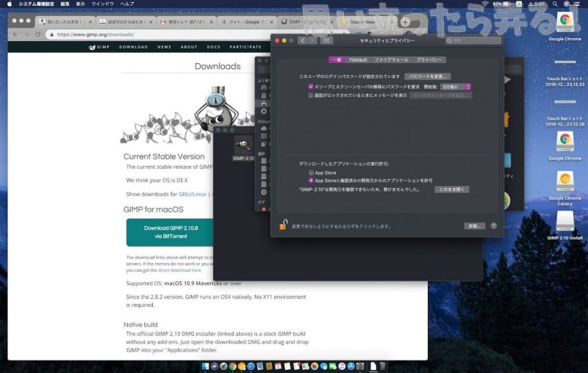Open GIMP 2.10 Install disk on desktop

[564, 220]
